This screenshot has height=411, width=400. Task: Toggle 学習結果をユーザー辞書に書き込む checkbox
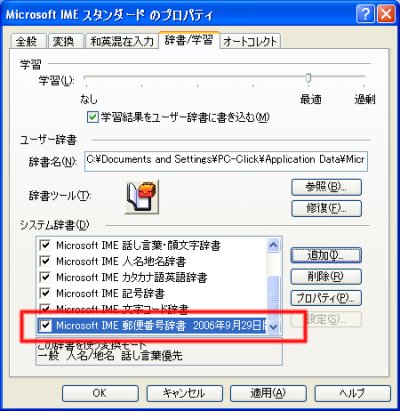click(93, 118)
